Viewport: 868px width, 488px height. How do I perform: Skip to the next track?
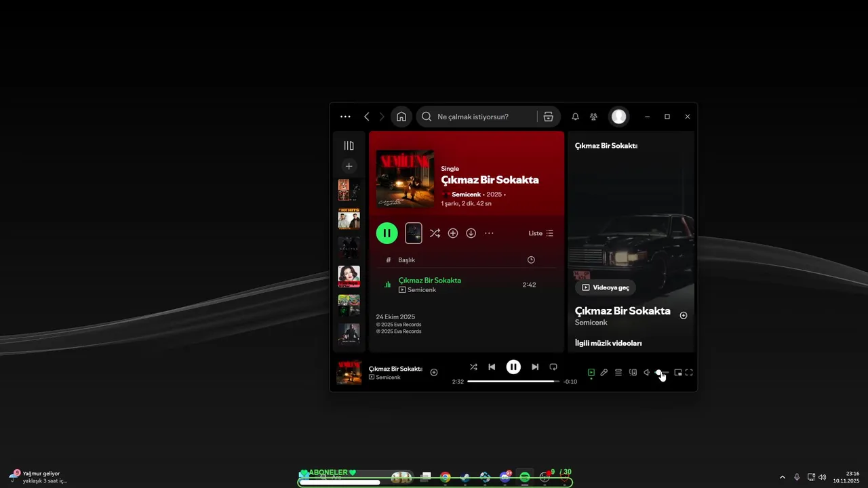pyautogui.click(x=535, y=367)
